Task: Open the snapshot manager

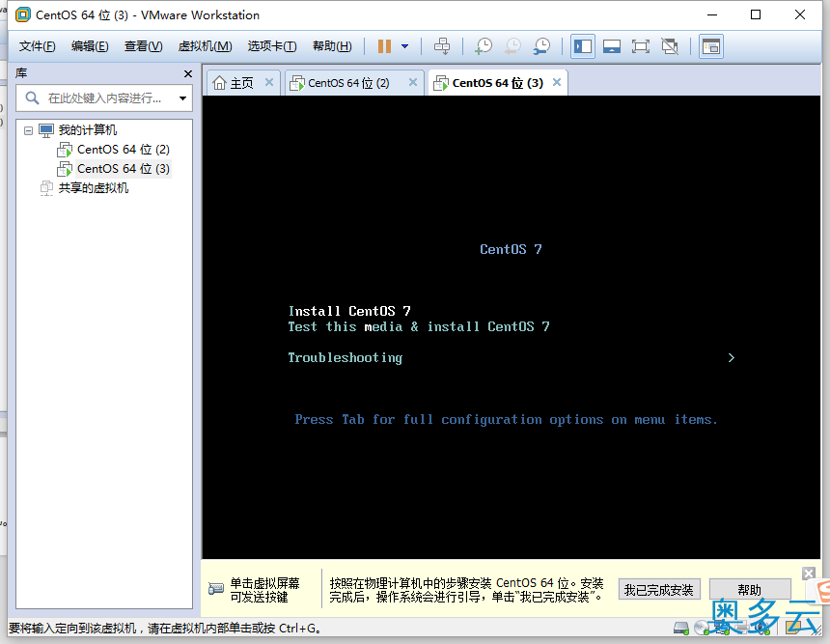Action: click(541, 46)
